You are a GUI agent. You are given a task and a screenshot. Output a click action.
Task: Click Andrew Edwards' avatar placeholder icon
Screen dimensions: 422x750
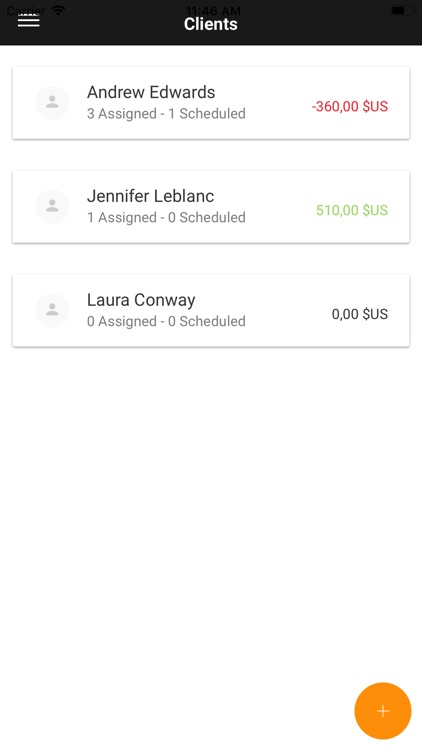tap(52, 102)
